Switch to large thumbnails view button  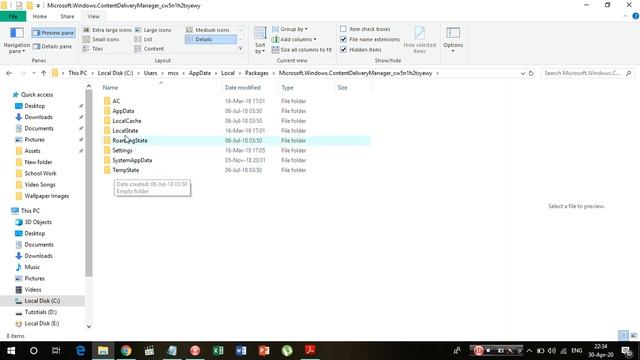coord(633,336)
